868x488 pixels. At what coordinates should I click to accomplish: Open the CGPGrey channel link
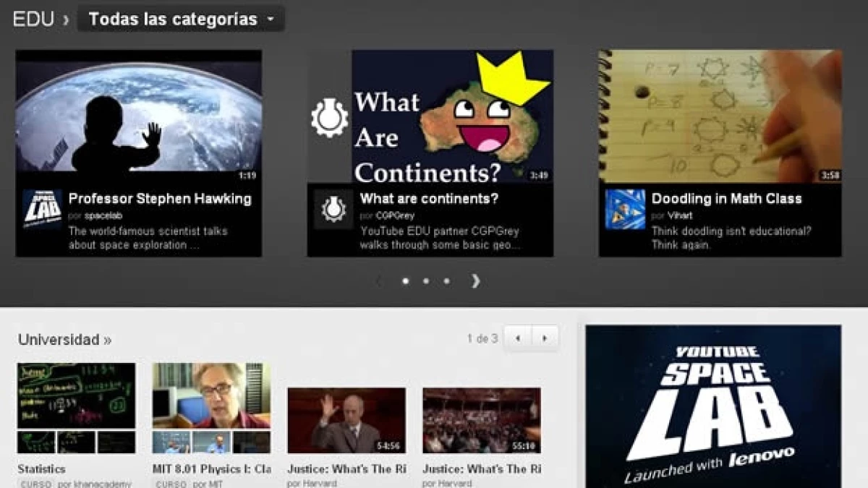[x=393, y=216]
